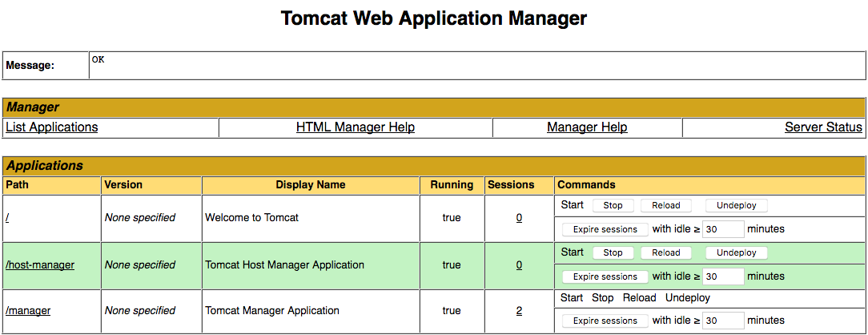868x335 pixels.
Task: Click the Display Name column header
Action: click(x=311, y=185)
